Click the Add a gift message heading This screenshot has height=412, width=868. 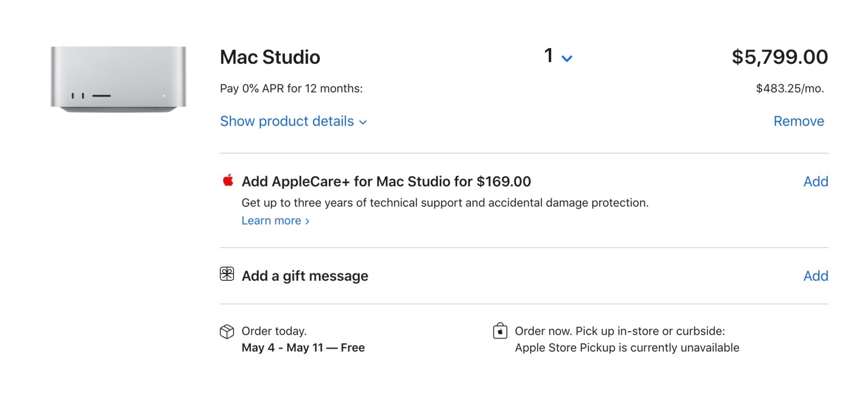tap(305, 276)
